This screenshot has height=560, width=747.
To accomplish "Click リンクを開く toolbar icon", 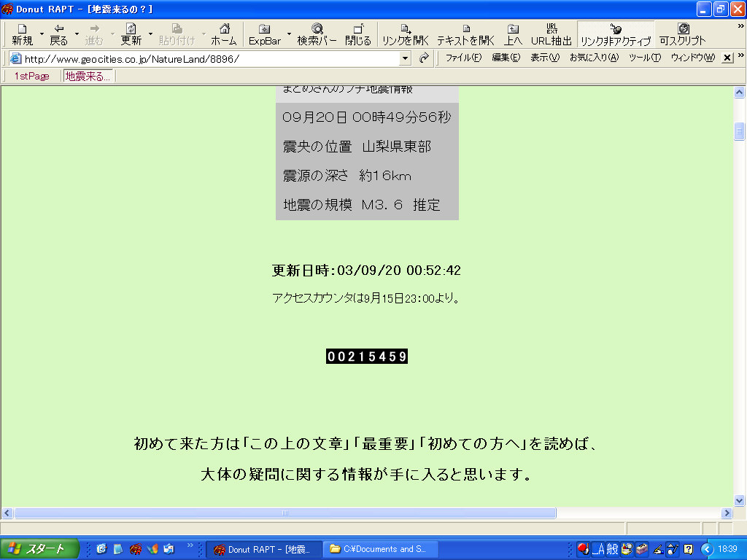I will 406,34.
